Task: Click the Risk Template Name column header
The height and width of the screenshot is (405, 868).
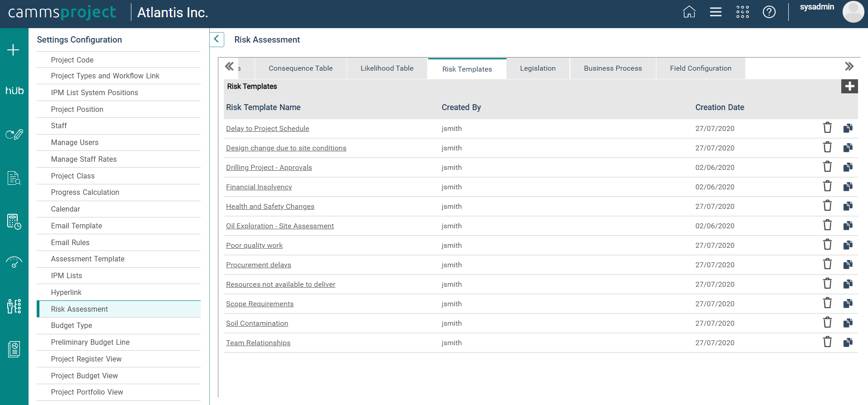Action: coord(263,107)
